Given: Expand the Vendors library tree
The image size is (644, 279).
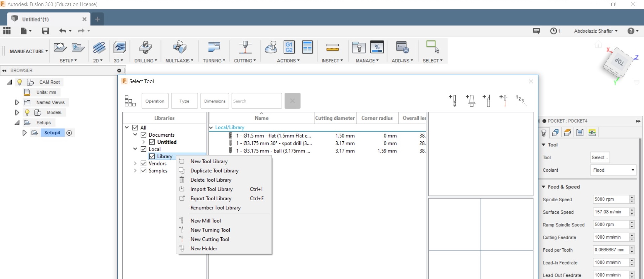Looking at the screenshot, I should pos(135,164).
